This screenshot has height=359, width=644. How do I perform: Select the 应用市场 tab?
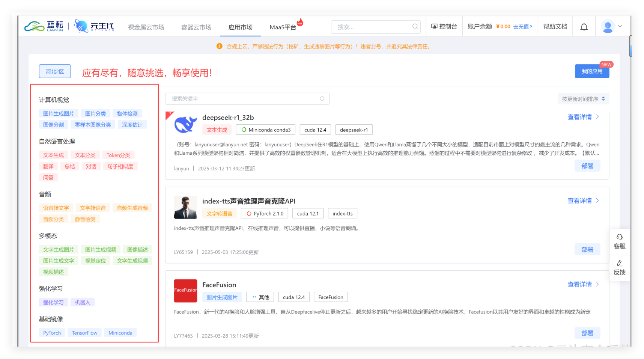tap(241, 27)
